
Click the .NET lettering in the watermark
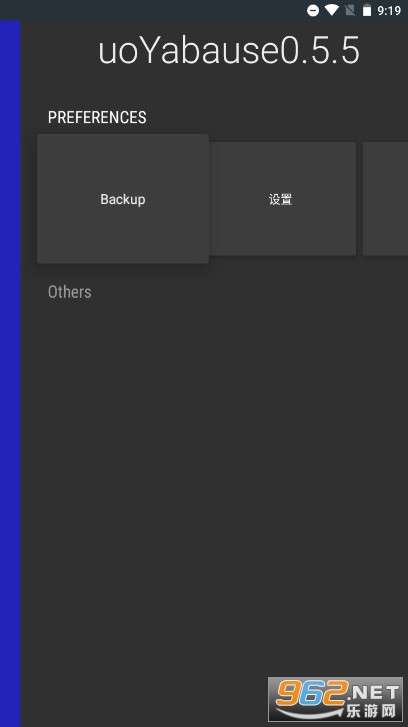(374, 693)
